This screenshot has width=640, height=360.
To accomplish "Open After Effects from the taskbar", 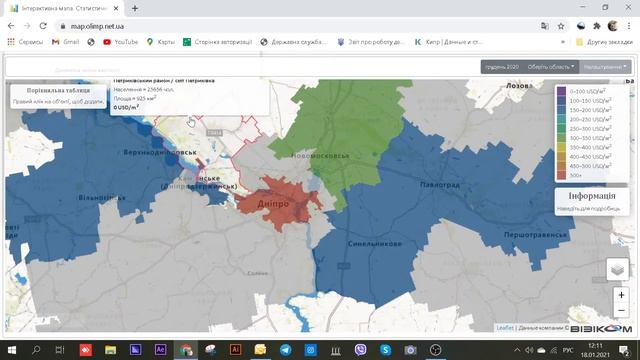I will point(160,350).
